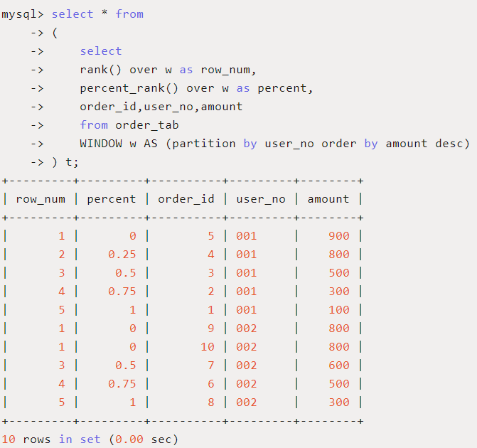Screen dimensions: 477x448
Task: Click percent '0.25' in the table
Action: (x=122, y=255)
